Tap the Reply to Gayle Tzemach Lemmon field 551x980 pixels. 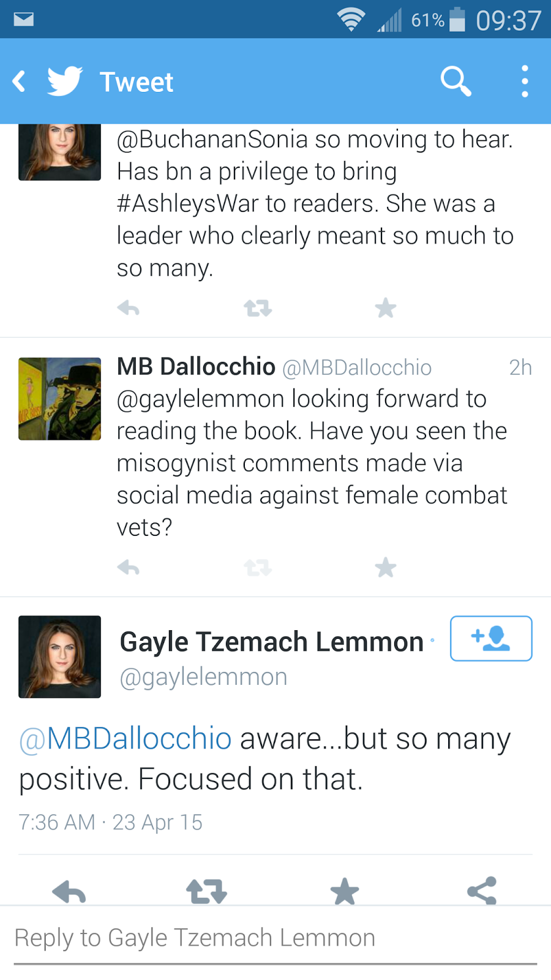(x=275, y=938)
